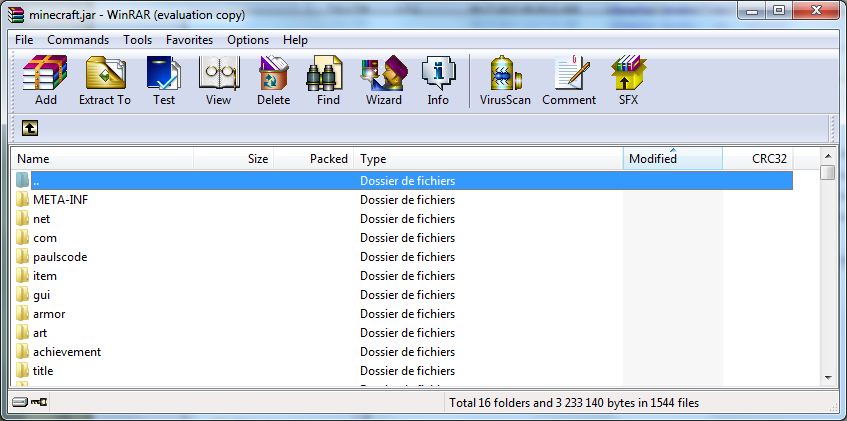Viewport: 847px width, 421px height.
Task: Show archive Info
Action: pos(438,73)
